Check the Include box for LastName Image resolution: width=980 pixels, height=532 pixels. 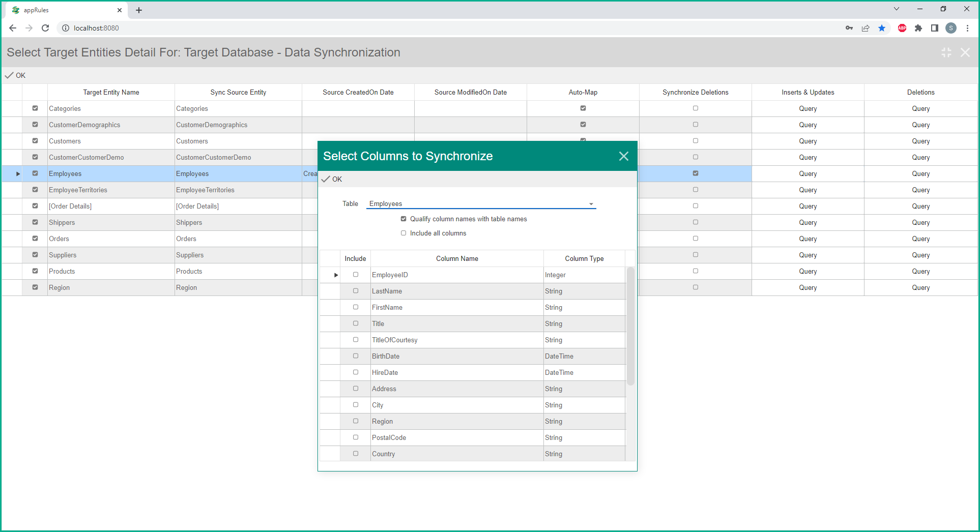pyautogui.click(x=356, y=291)
